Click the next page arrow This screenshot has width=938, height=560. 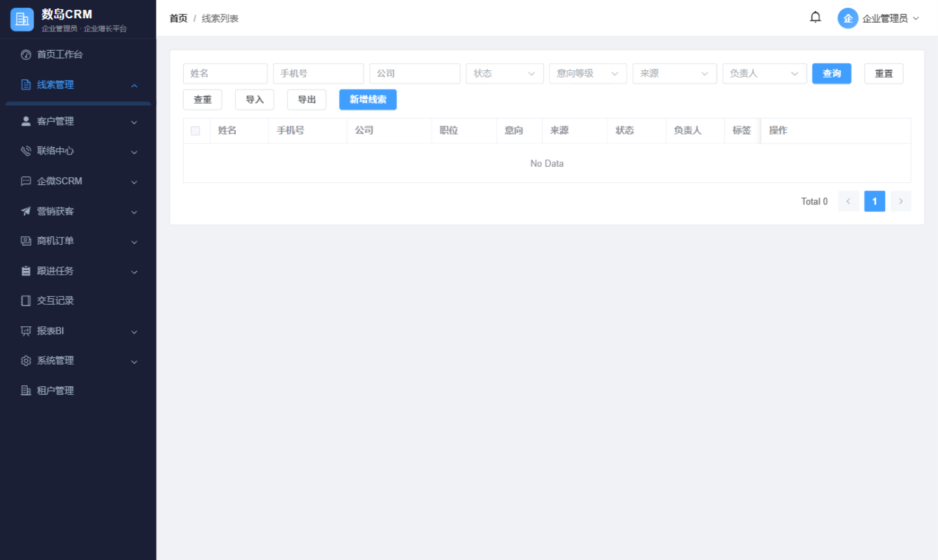[901, 201]
